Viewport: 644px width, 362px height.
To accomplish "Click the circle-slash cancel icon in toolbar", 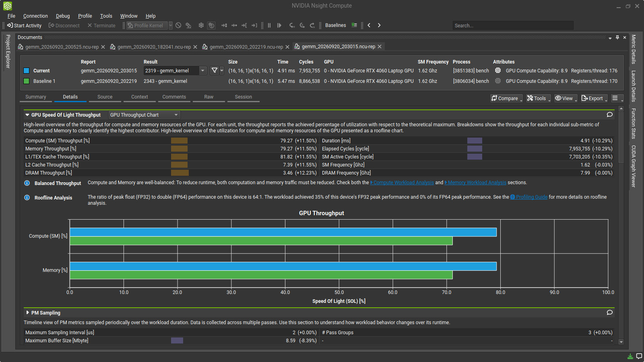I will pos(178,25).
